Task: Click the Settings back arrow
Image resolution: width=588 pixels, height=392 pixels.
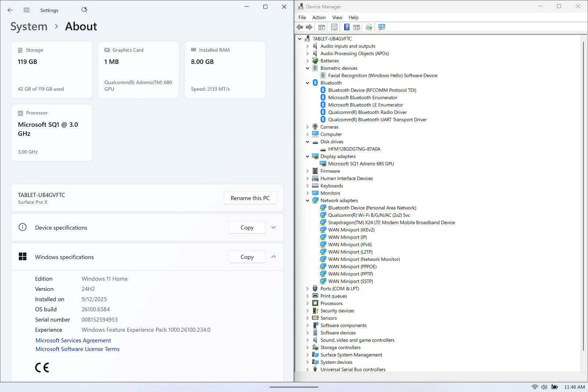Action: click(x=10, y=10)
